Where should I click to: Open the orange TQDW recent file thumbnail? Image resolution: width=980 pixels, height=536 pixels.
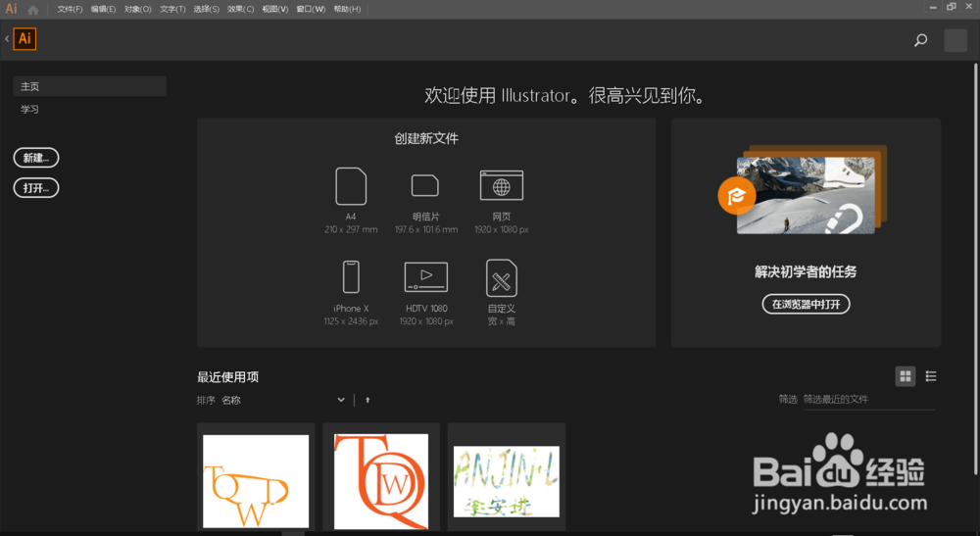pos(256,481)
